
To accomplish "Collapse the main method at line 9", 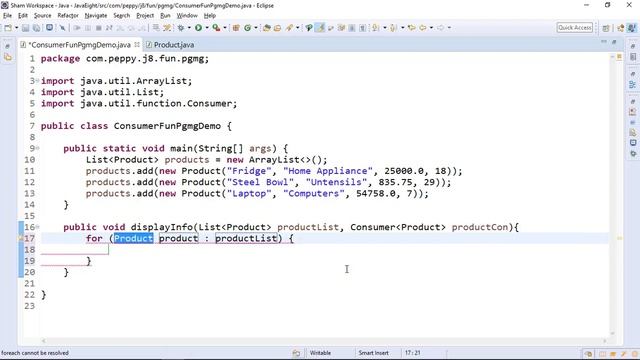I will (37, 148).
